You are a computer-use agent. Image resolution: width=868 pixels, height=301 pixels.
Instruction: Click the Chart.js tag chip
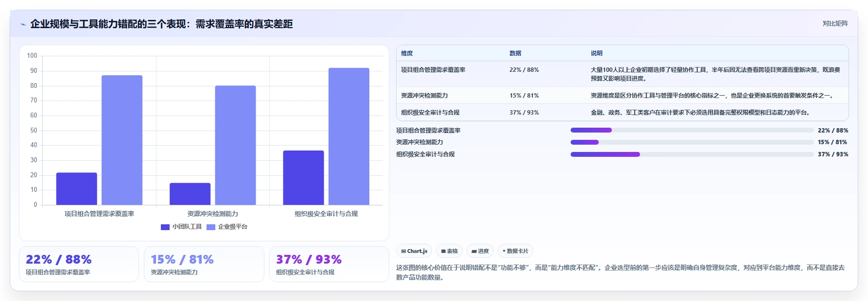click(414, 251)
